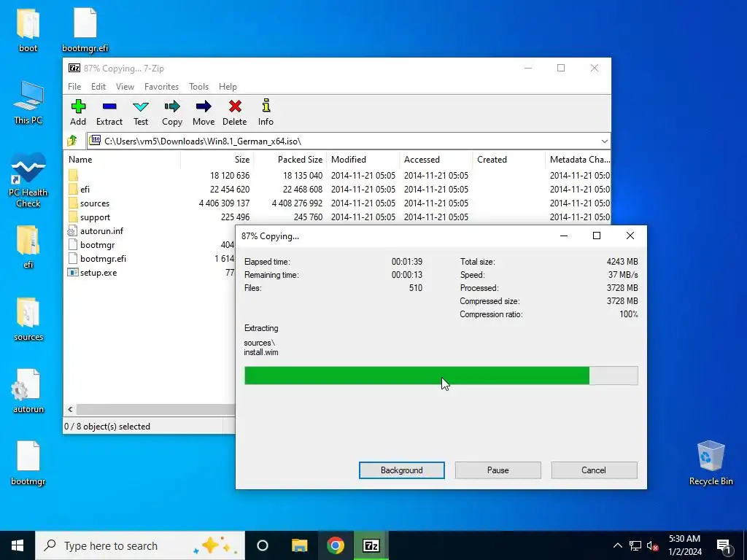Click the '4 406 309 137' size value
The image size is (747, 560).
(x=224, y=203)
